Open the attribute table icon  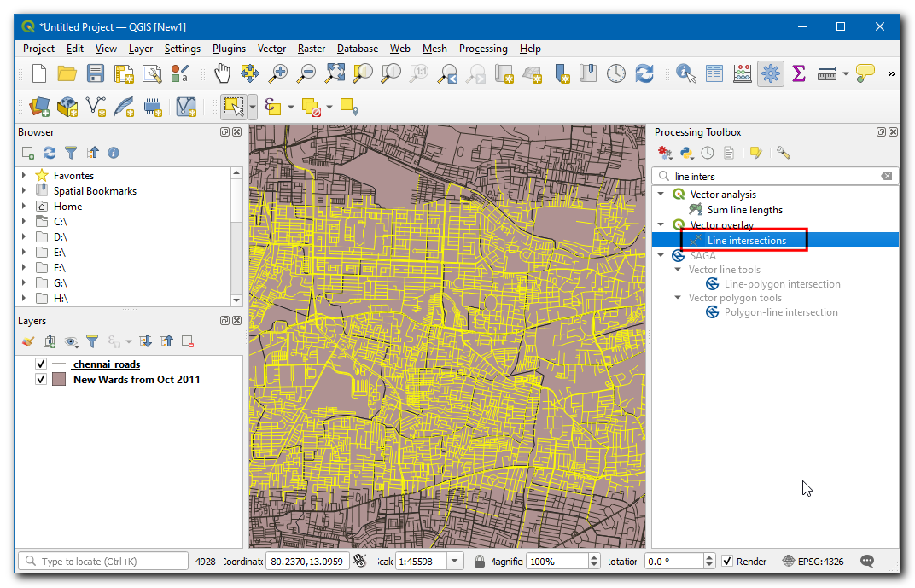[x=714, y=74]
